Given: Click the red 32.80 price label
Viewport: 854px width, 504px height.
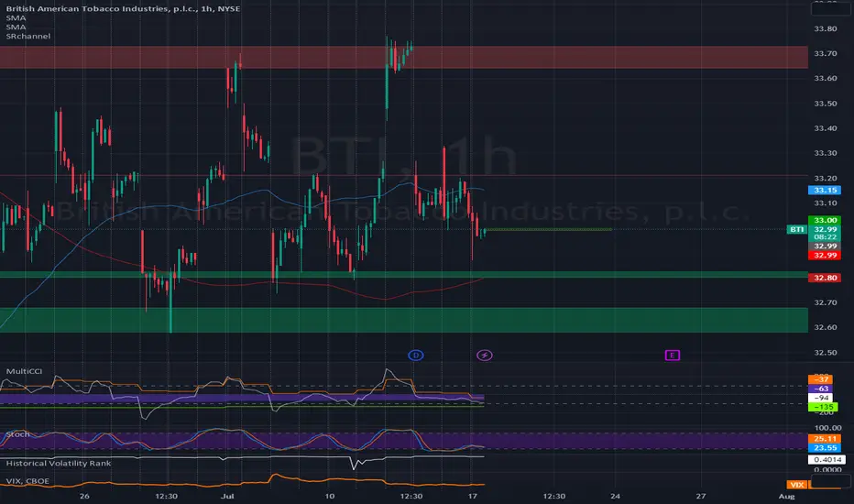Looking at the screenshot, I should pos(825,278).
